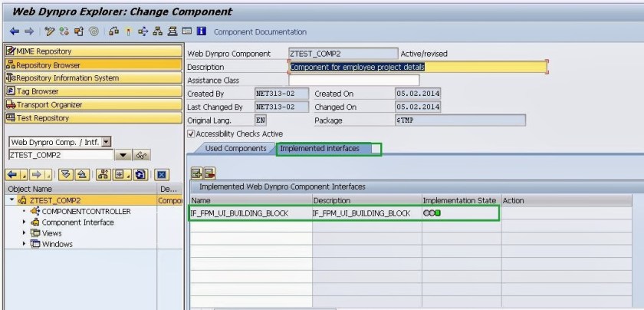644x310 pixels.
Task: Toggle the Accessibility Checks Active checkbox
Action: point(192,134)
